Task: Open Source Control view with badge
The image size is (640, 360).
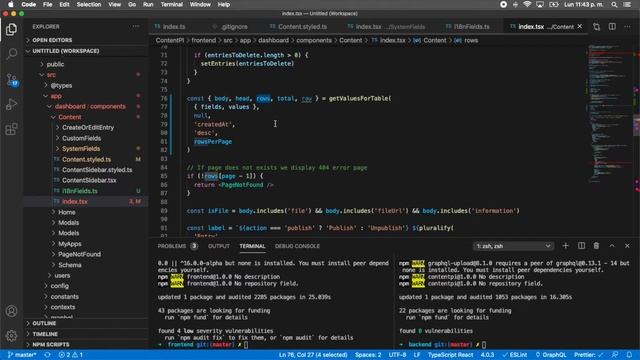Action: click(x=11, y=80)
